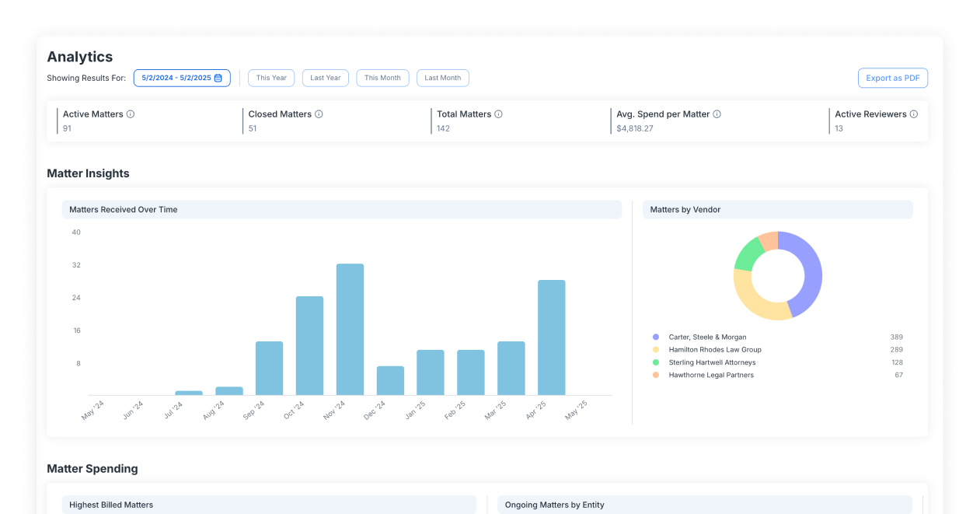Click the yellow Hamilton Rhodes Law Group legend dot
The image size is (980, 514).
click(656, 350)
